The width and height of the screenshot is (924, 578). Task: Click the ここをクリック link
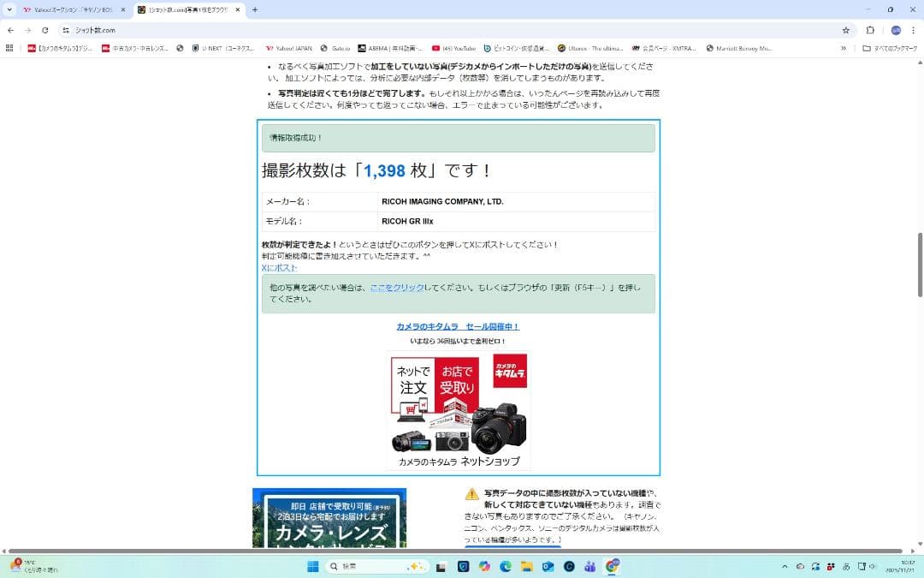point(396,288)
